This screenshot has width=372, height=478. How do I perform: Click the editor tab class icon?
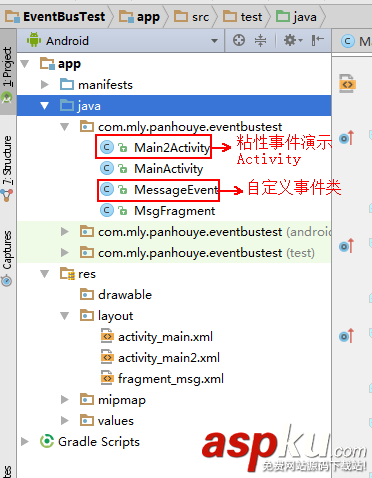coord(348,41)
